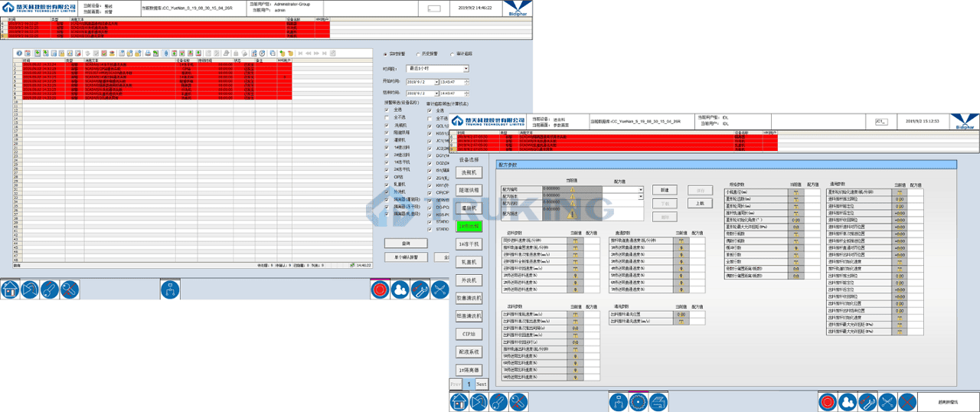Viewport: 980px width, 412px height.
Task: Open the 时间段 dropdown showing 最近1小时
Action: click(465, 69)
